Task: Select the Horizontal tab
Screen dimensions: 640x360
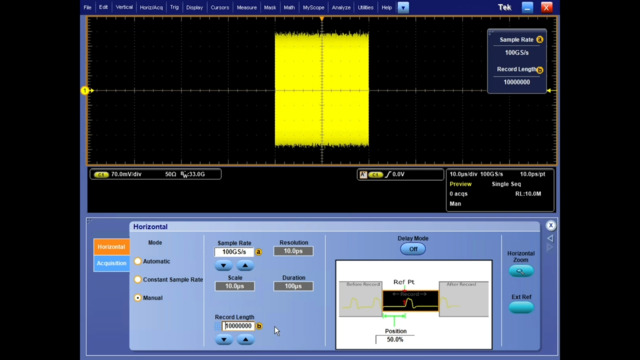Action: 111,247
